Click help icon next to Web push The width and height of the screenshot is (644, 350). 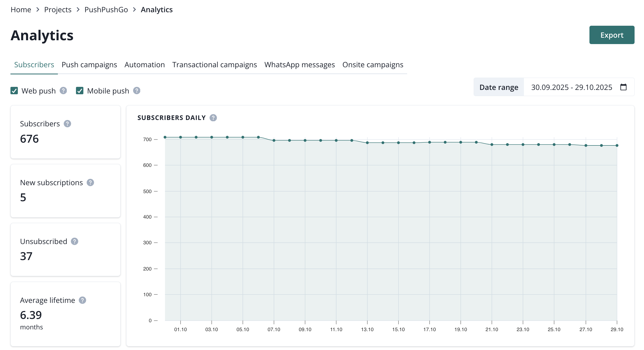[63, 91]
